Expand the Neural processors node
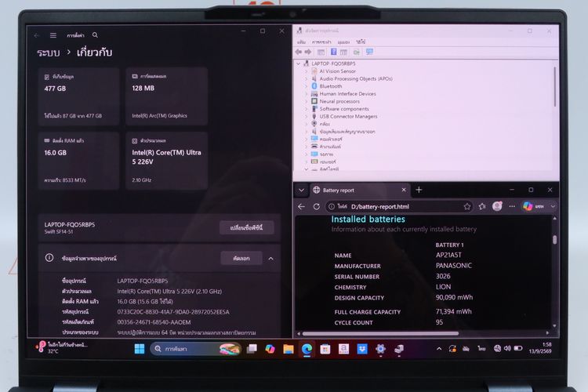Image resolution: width=588 pixels, height=392 pixels. pos(306,101)
